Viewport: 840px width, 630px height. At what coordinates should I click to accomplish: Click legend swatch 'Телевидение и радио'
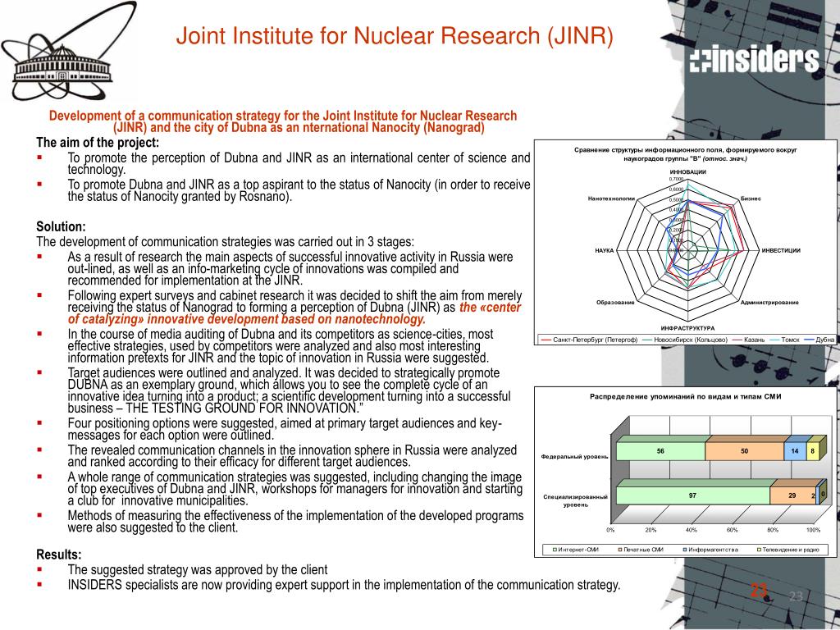(x=759, y=550)
